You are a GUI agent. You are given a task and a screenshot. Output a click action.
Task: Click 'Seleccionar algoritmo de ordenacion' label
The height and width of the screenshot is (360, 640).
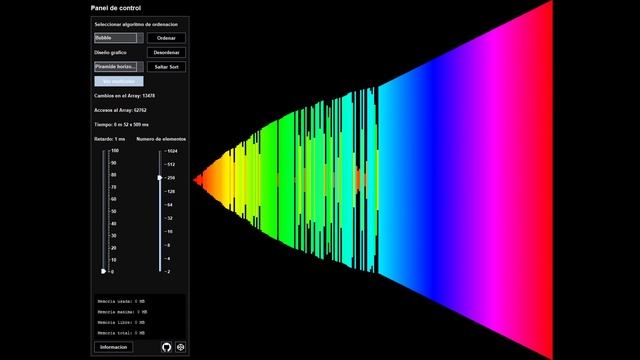pyautogui.click(x=136, y=24)
